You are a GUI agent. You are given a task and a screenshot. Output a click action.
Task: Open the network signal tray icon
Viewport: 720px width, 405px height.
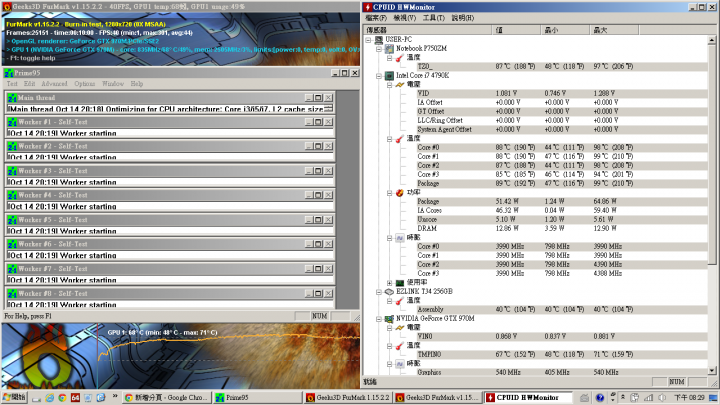(648, 398)
